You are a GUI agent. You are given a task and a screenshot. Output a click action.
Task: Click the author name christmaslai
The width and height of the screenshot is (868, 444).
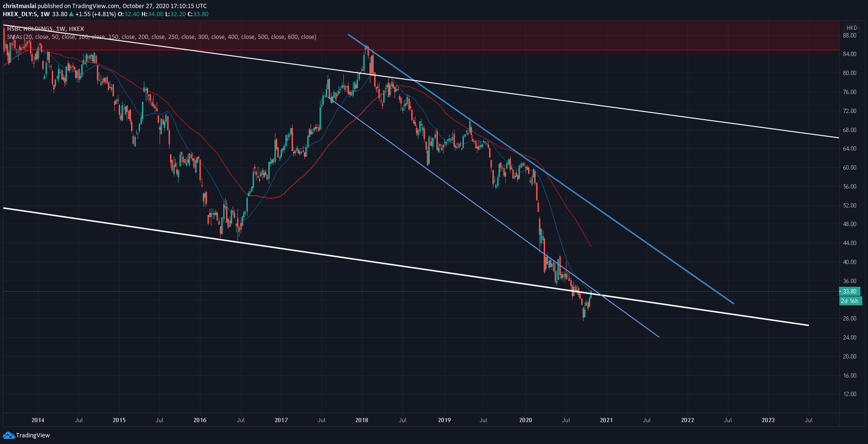19,6
